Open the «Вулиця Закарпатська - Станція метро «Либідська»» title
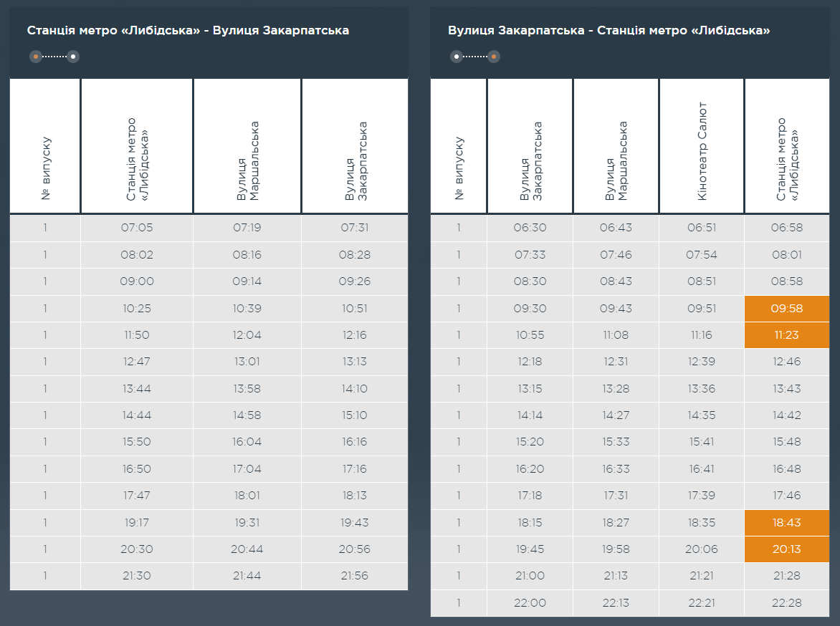840x626 pixels. [608, 30]
